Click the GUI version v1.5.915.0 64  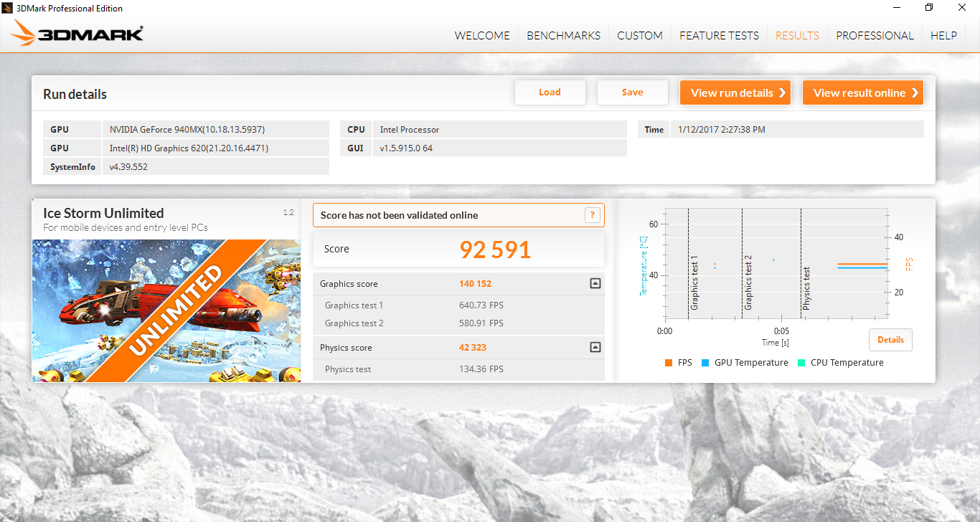[x=500, y=148]
